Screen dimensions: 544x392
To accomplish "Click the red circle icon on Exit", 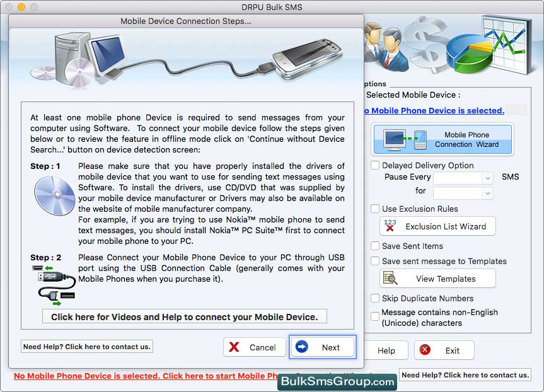I will coord(425,350).
